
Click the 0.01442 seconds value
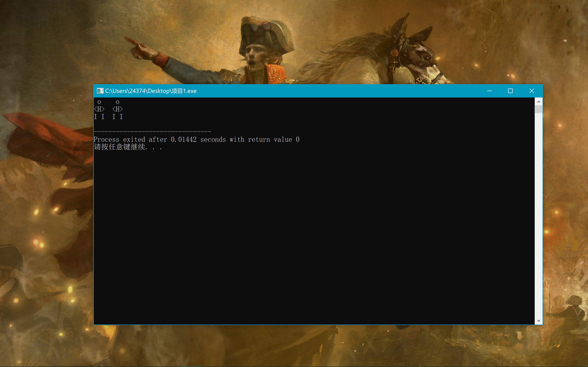184,139
